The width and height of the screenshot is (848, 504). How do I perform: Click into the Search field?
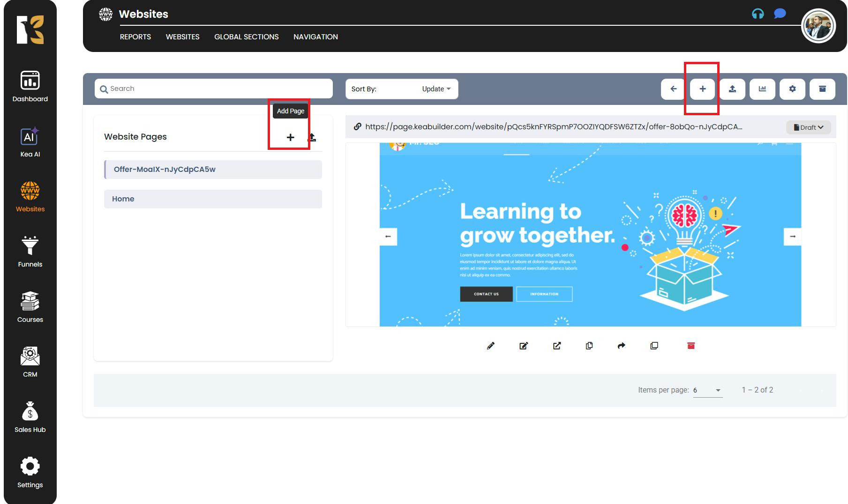pyautogui.click(x=214, y=89)
